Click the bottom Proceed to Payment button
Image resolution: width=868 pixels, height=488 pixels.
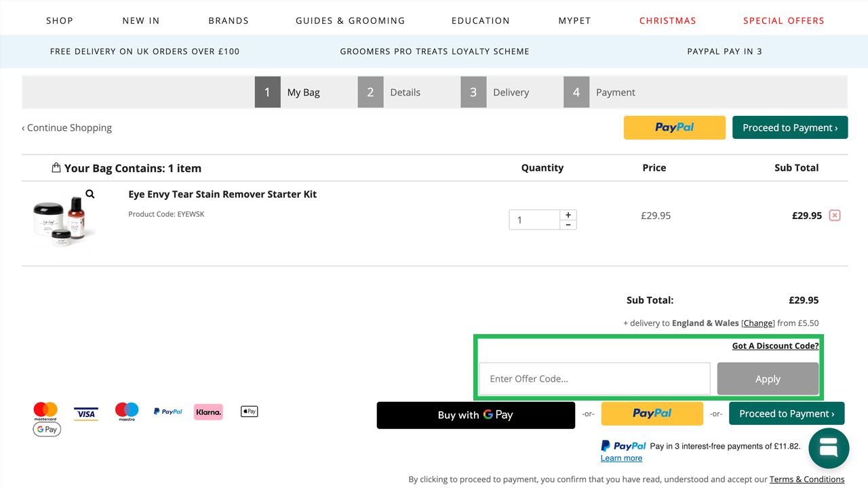click(787, 413)
